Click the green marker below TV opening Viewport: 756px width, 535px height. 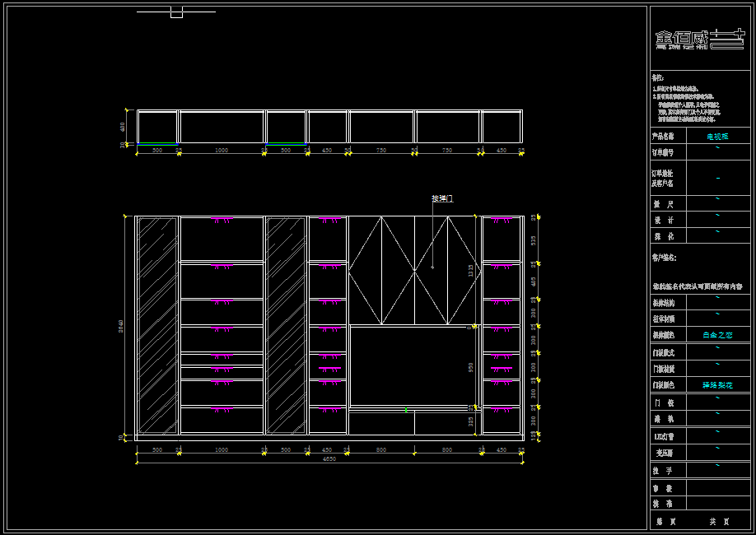pyautogui.click(x=405, y=409)
